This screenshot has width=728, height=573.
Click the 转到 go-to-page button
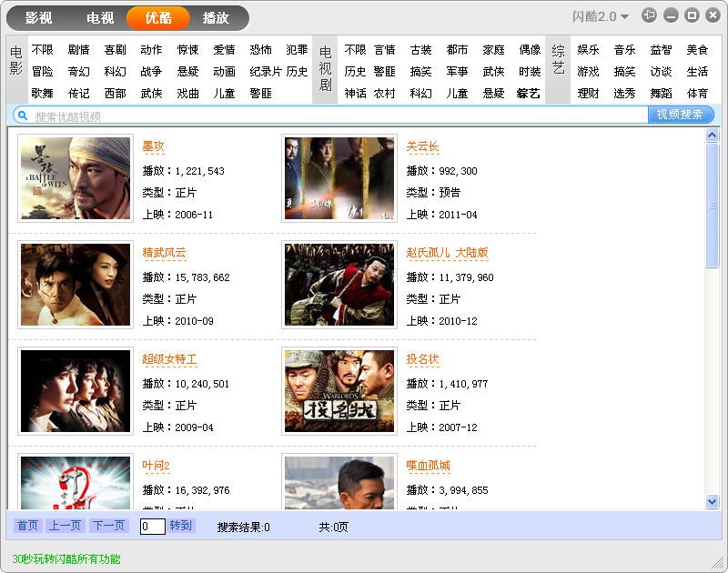[181, 525]
